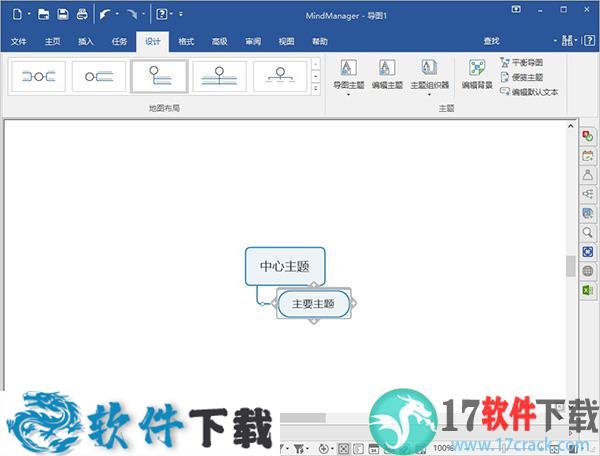Click the New map icon
This screenshot has width=600, height=456.
(x=17, y=15)
